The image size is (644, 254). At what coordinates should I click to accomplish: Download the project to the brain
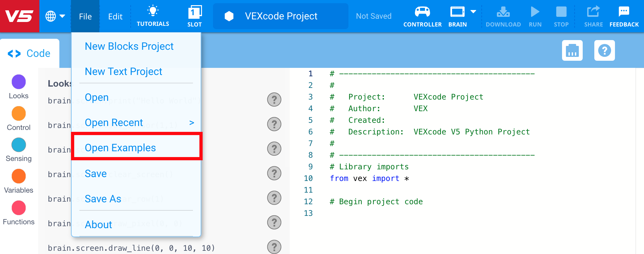503,16
